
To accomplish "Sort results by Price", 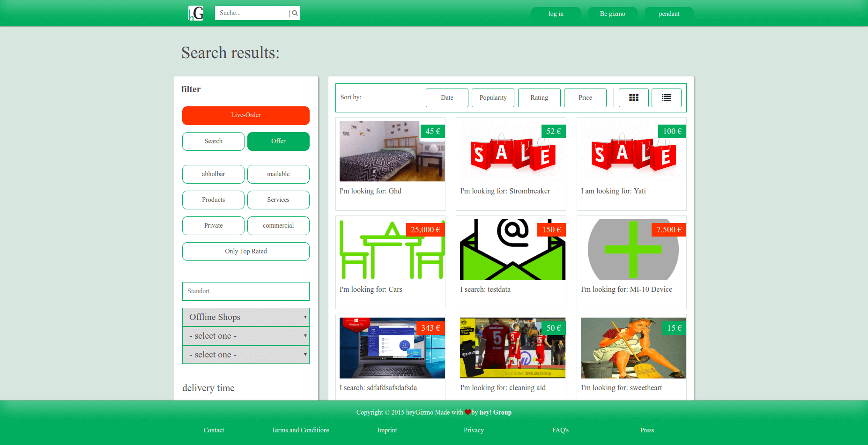I will [x=585, y=98].
